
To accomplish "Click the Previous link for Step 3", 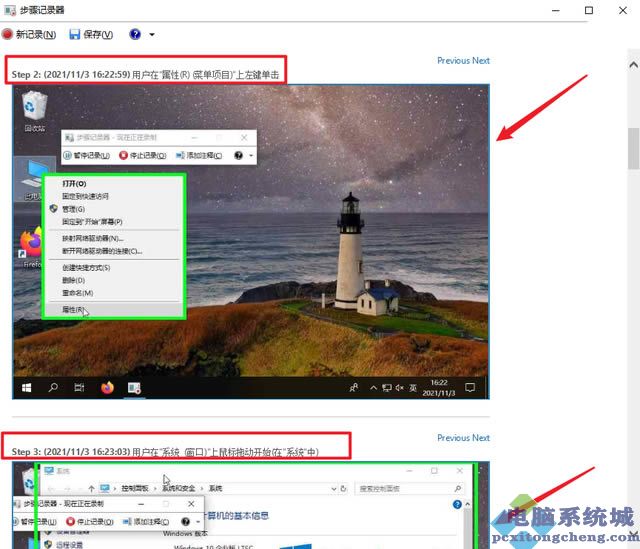I will (453, 438).
